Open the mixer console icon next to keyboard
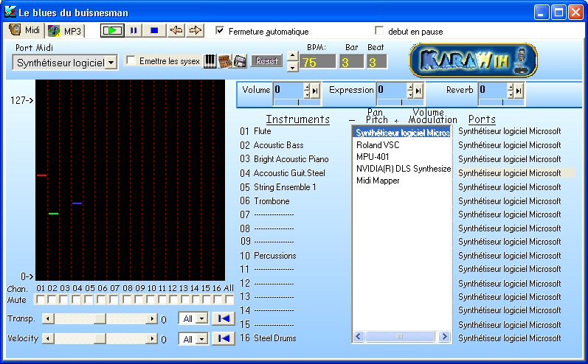 point(225,61)
